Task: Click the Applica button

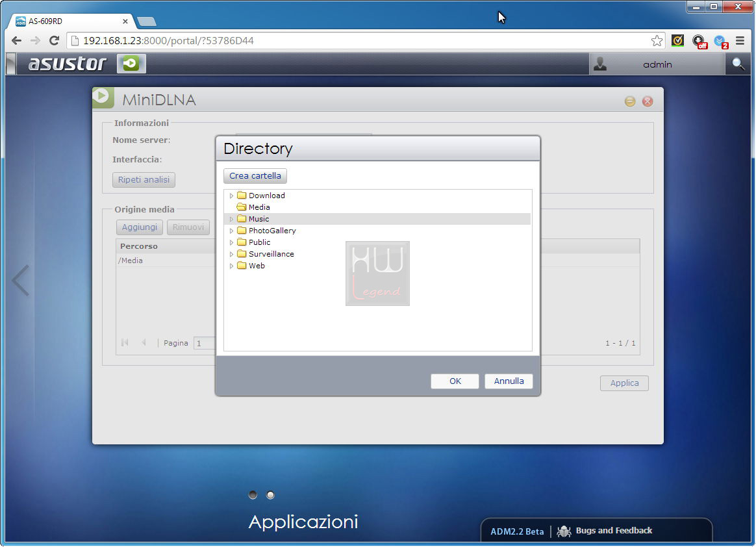Action: 624,383
